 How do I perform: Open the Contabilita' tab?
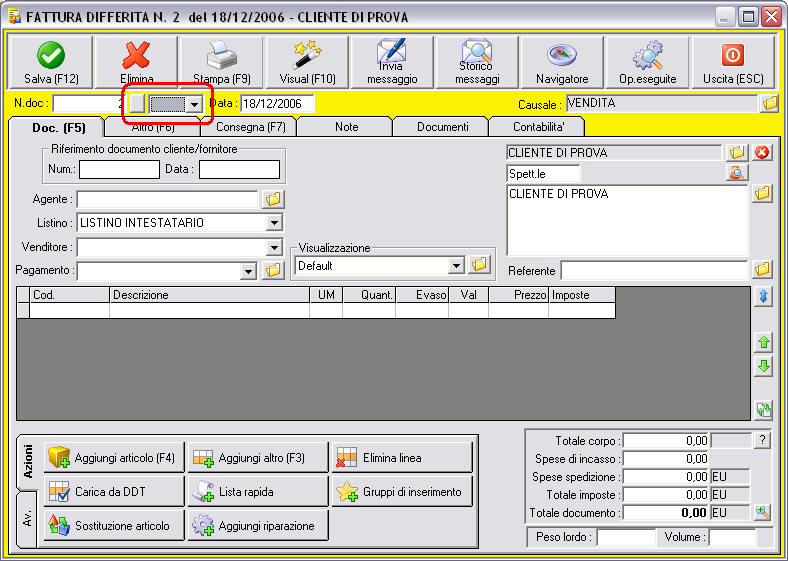tap(538, 127)
